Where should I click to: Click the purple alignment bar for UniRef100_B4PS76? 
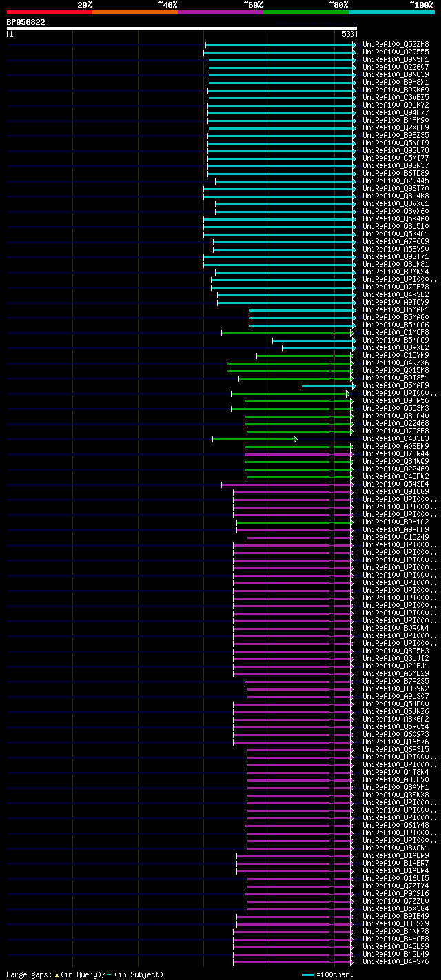[293, 962]
